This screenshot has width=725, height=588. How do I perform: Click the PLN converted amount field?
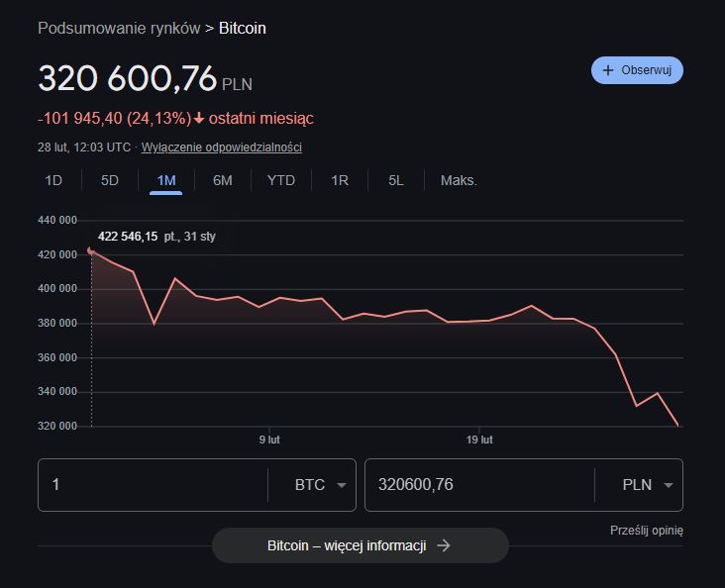479,485
